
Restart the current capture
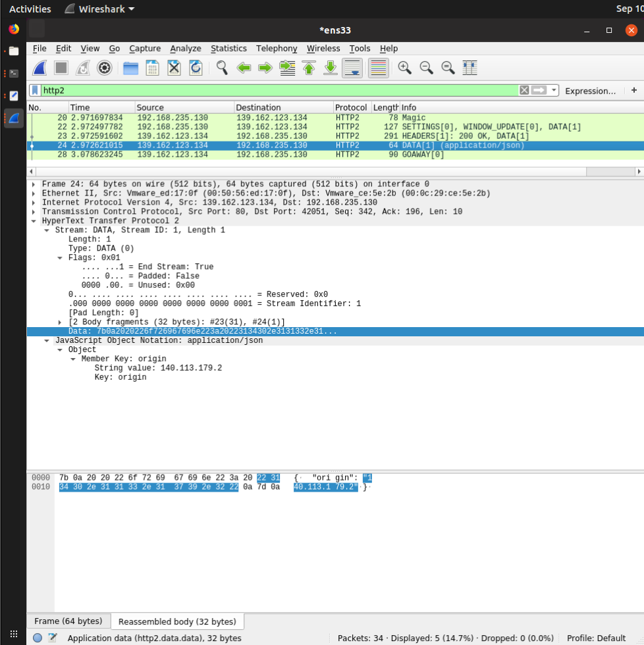[x=83, y=68]
